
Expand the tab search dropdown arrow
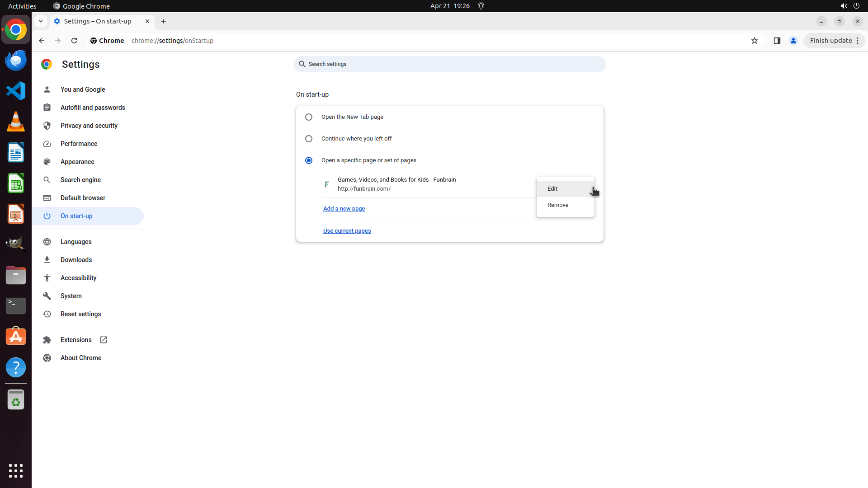pos(41,21)
